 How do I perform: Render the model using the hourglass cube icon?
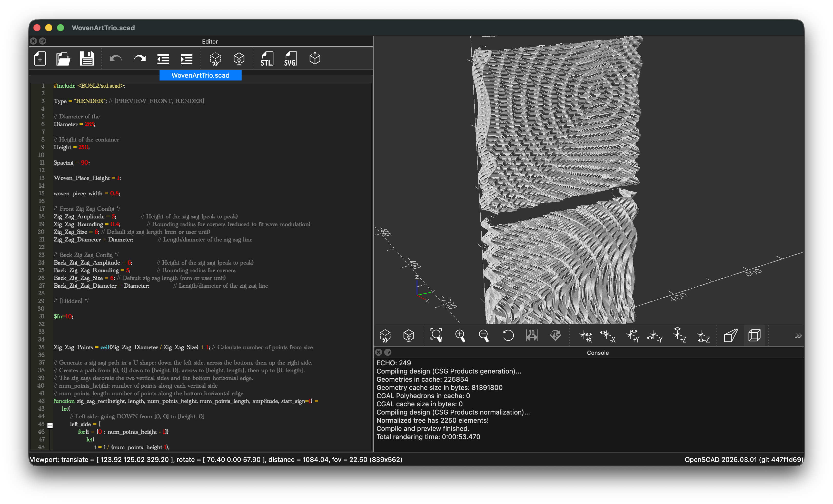pyautogui.click(x=239, y=59)
